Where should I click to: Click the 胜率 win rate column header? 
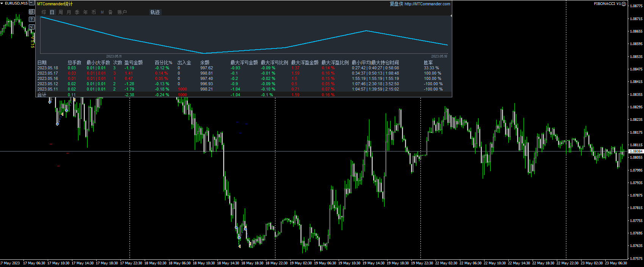click(428, 62)
